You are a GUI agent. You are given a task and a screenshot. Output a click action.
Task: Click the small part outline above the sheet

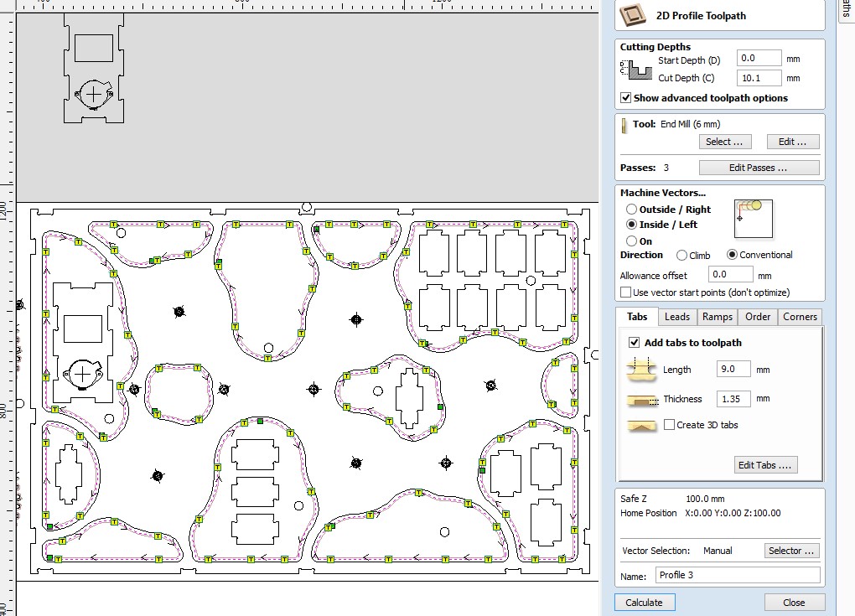[94, 68]
